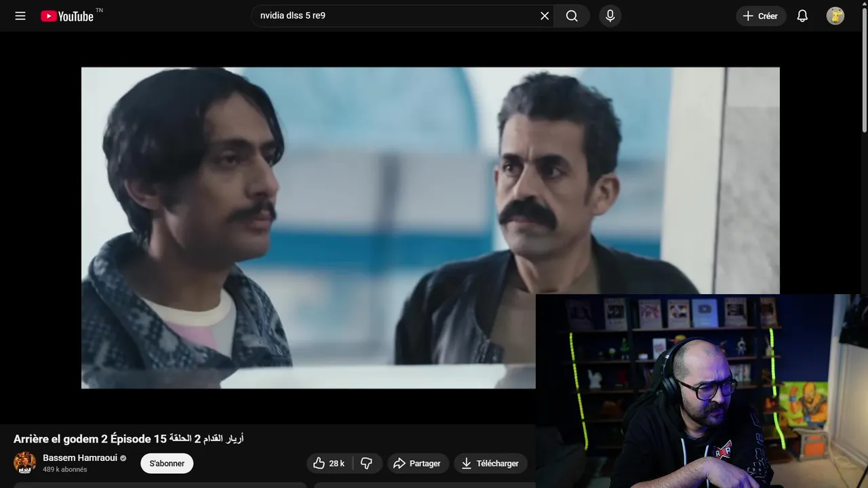868x488 pixels.
Task: Share the video with Partager
Action: click(x=418, y=464)
